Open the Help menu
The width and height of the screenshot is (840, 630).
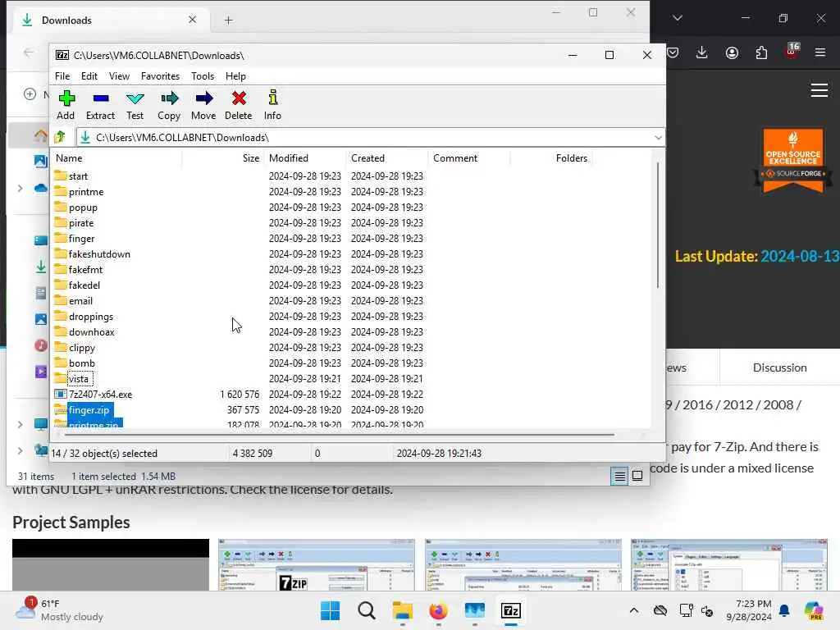pos(235,76)
